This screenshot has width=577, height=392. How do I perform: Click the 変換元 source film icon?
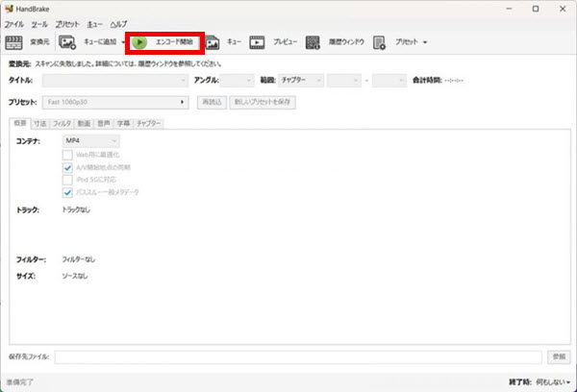14,42
